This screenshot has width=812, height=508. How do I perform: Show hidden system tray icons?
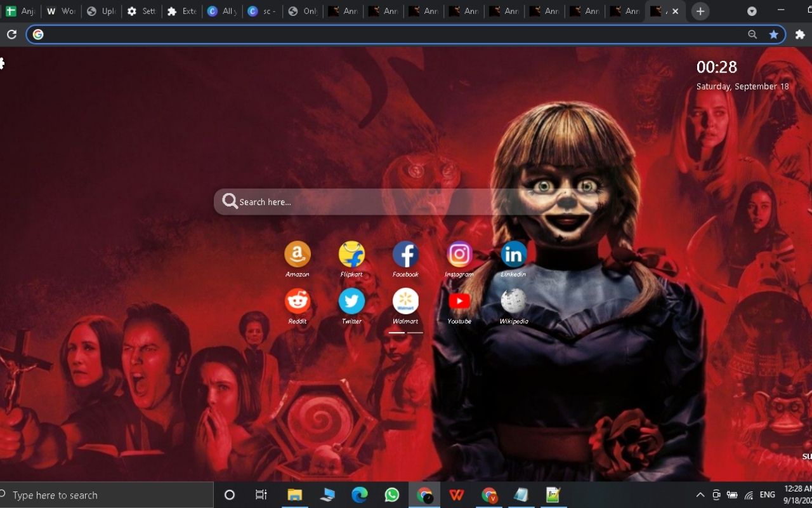tap(700, 495)
